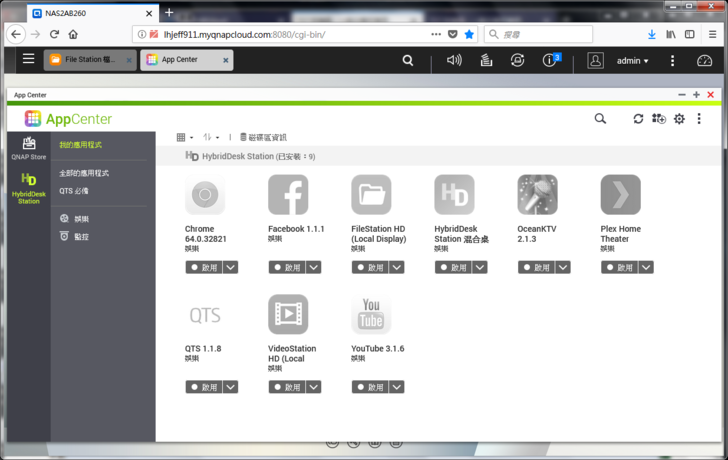Viewport: 728px width, 460px height.
Task: Open the QNAP Store sidebar icon
Action: [x=29, y=149]
